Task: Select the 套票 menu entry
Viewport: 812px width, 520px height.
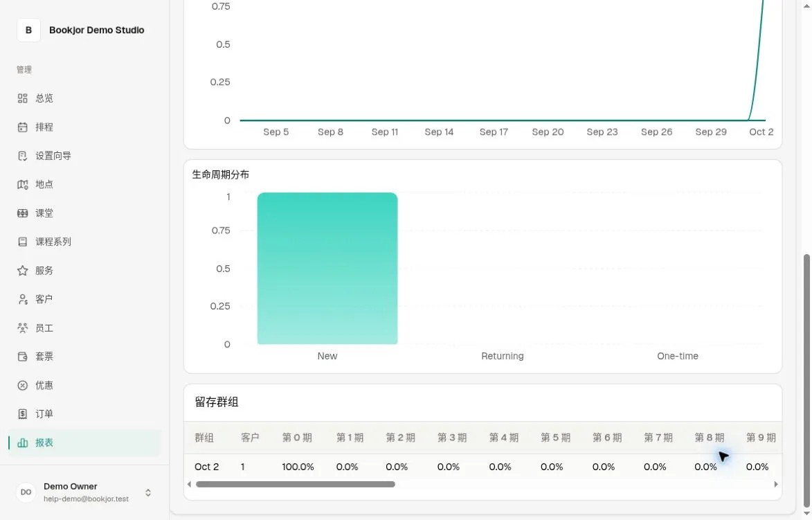Action: point(84,357)
